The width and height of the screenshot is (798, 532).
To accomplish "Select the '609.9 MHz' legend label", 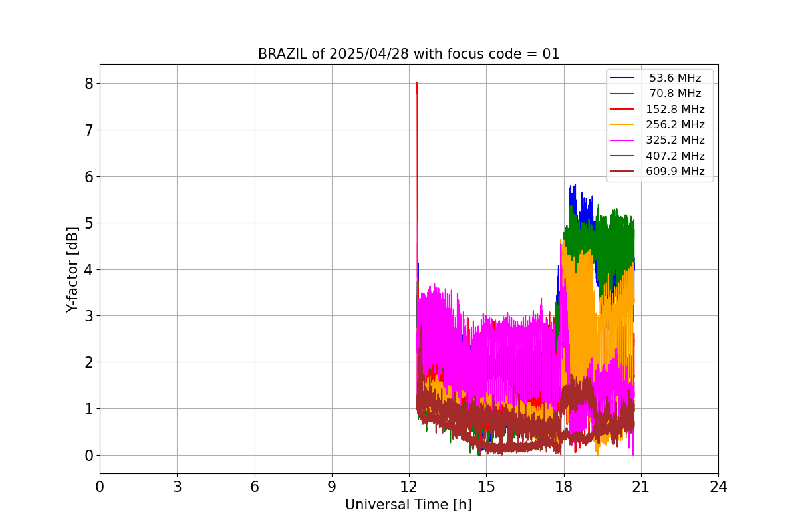I will (x=675, y=171).
